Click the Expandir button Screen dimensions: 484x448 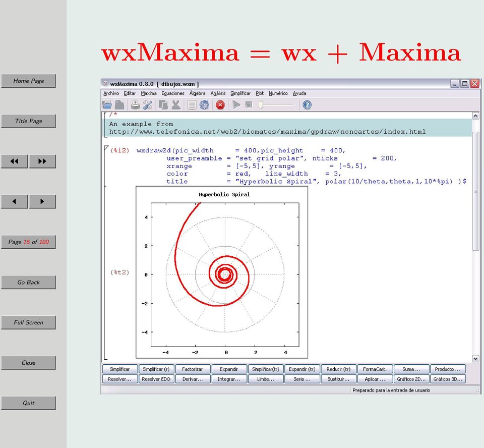229,369
